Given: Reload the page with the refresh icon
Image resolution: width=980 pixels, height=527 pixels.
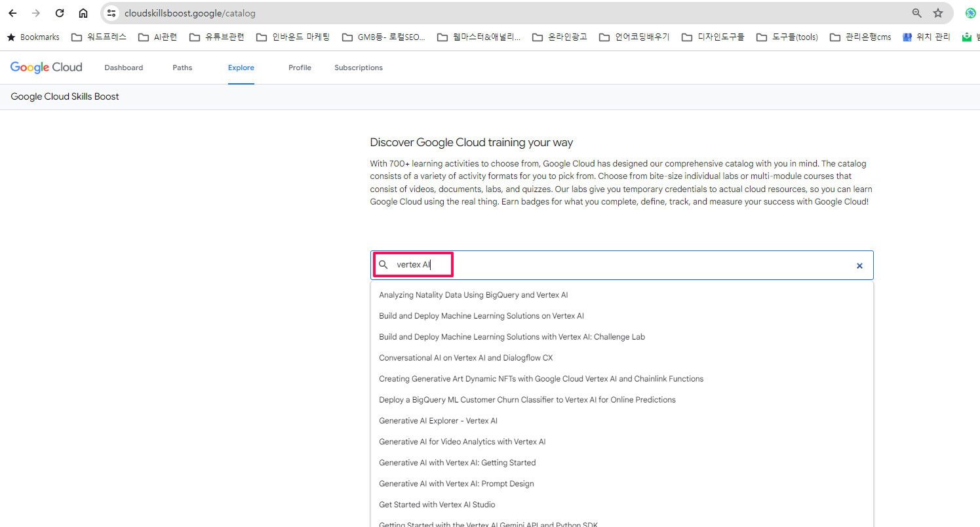Looking at the screenshot, I should pyautogui.click(x=60, y=13).
